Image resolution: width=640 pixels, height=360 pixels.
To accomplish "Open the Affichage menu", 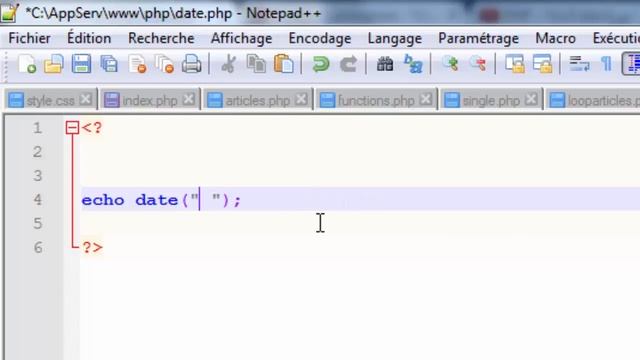I will (242, 39).
